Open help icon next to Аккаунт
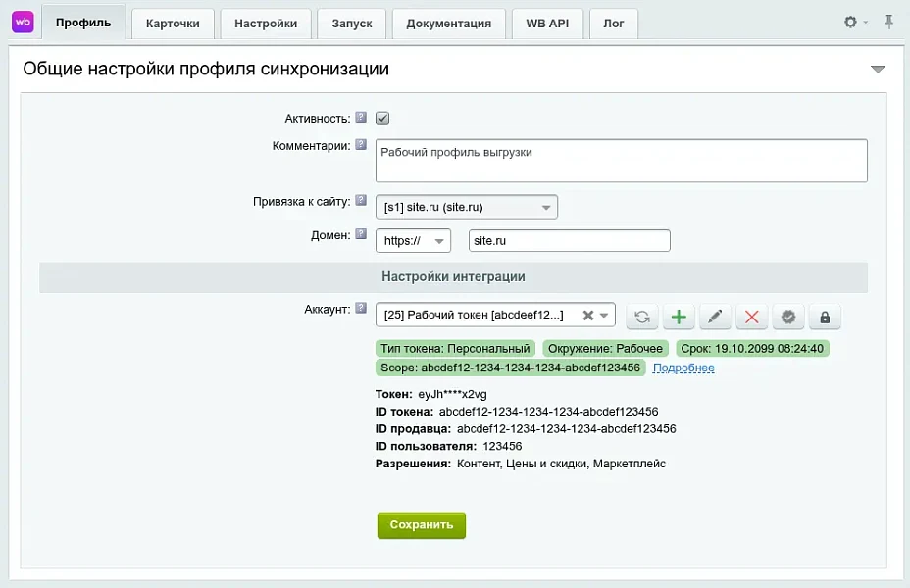This screenshot has height=588, width=910. [361, 308]
